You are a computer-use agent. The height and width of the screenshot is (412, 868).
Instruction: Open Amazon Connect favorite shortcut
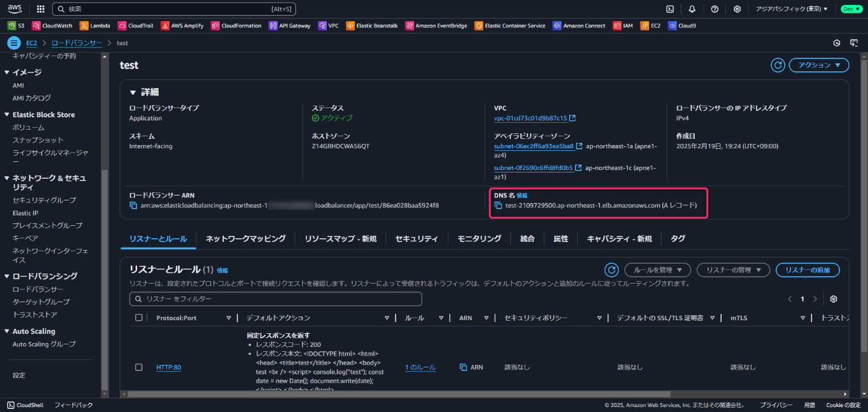click(579, 25)
